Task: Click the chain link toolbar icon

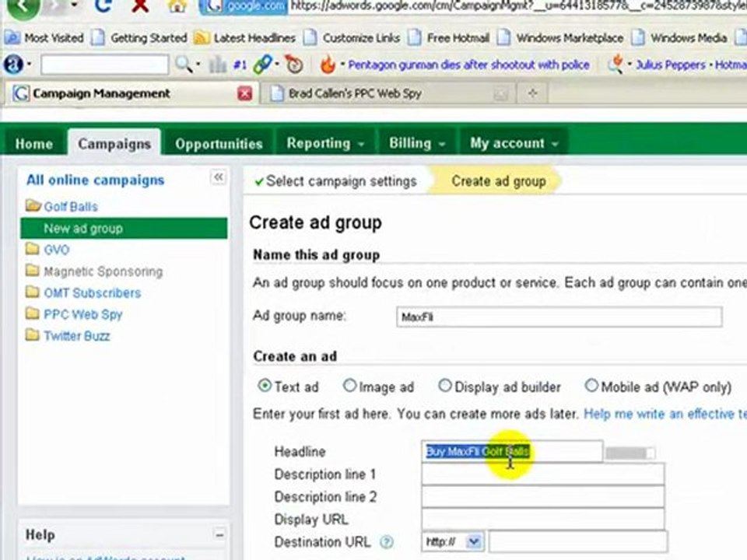Action: (262, 65)
